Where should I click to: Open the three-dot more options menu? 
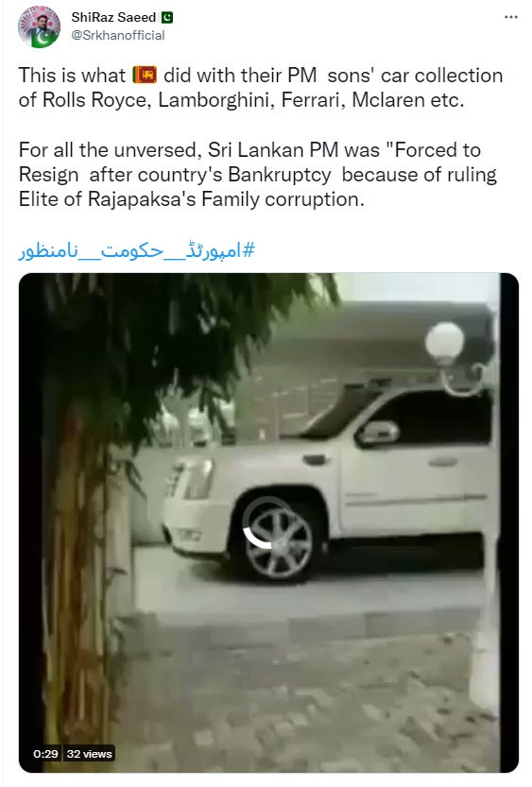511,17
